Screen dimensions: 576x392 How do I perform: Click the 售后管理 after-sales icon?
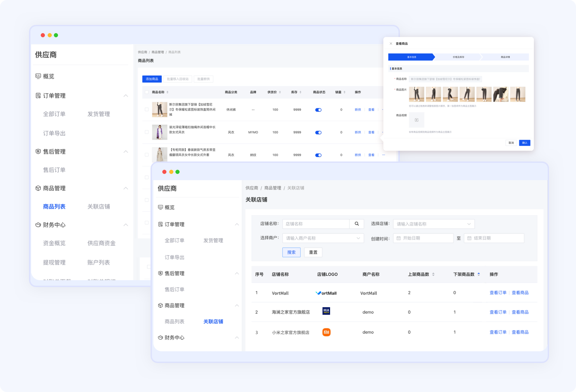pos(160,273)
